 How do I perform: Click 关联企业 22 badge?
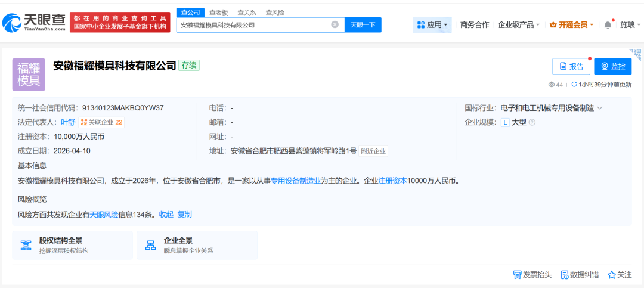tap(101, 122)
